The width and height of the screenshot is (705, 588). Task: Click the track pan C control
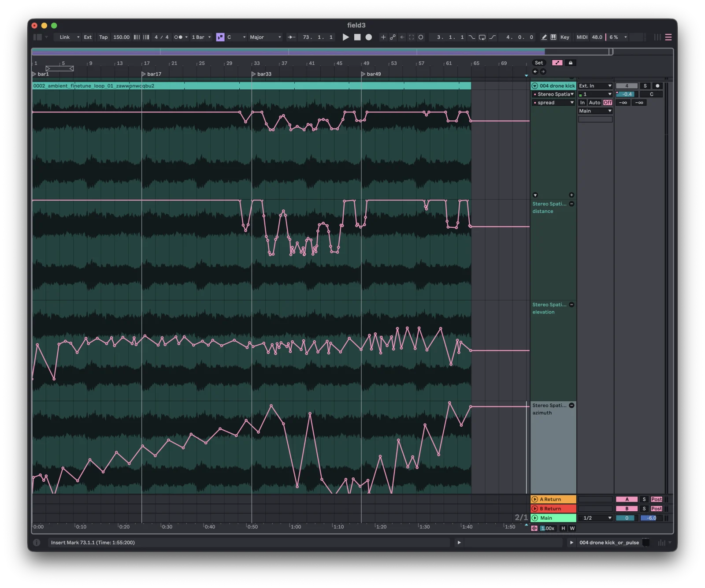pos(651,94)
